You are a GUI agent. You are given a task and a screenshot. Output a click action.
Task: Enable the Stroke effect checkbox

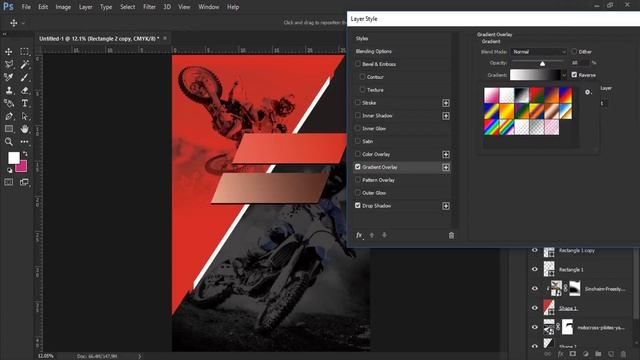point(358,102)
